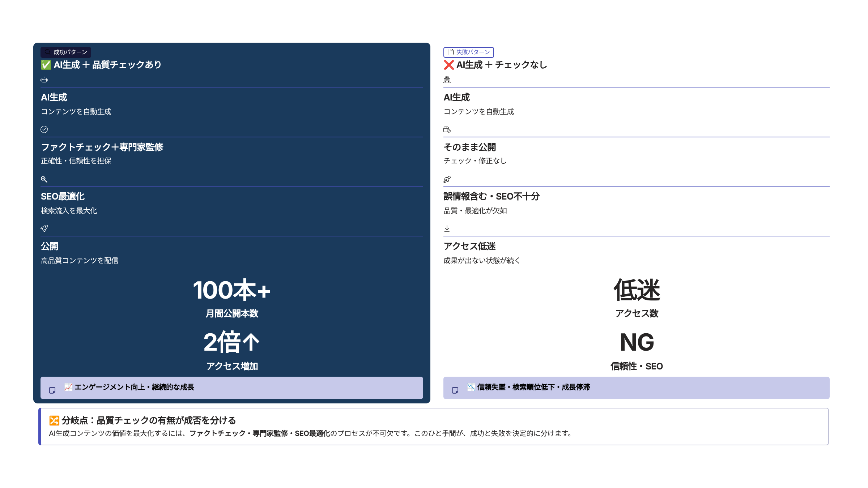Viewport: 868px width, 488px height.
Task: Click the clipboard checkbox icon in success footer bar
Action: coord(53,390)
